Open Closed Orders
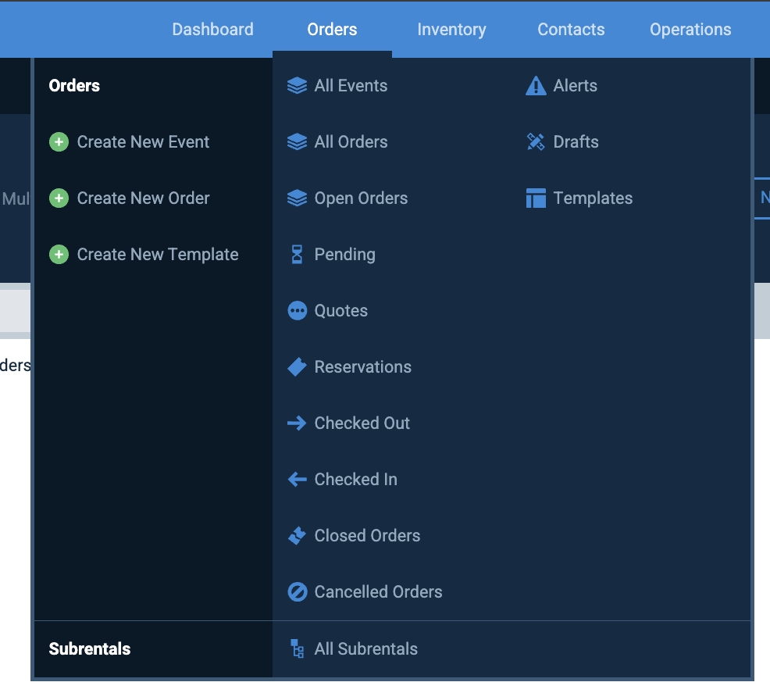Viewport: 770px width, 700px height. point(367,536)
